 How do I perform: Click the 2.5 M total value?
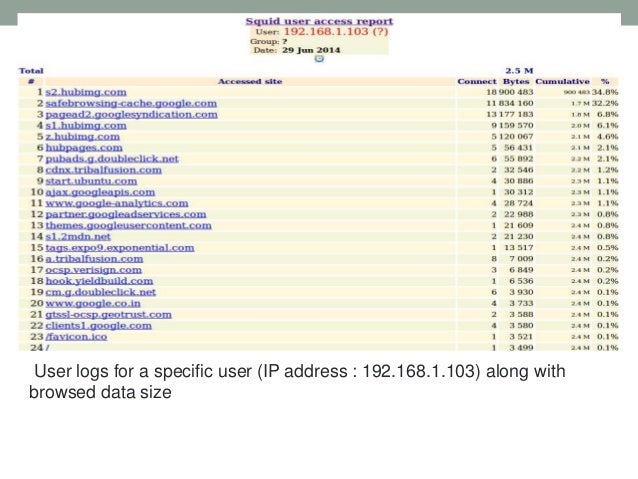click(x=519, y=70)
